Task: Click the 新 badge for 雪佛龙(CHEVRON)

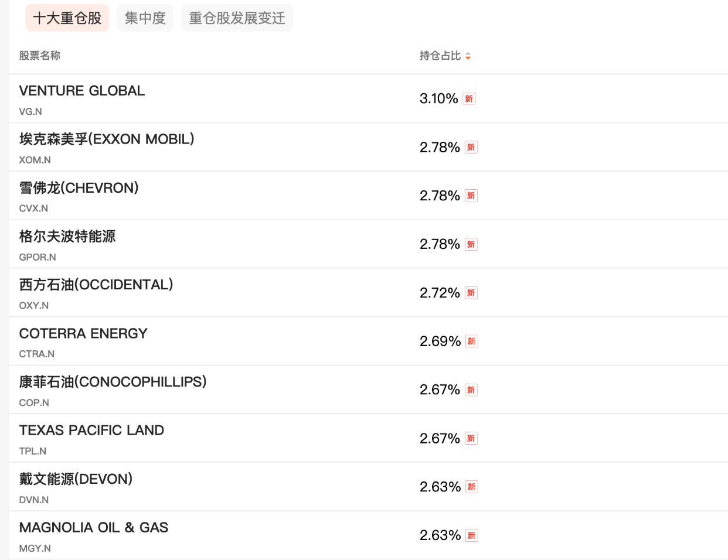Action: (x=472, y=196)
